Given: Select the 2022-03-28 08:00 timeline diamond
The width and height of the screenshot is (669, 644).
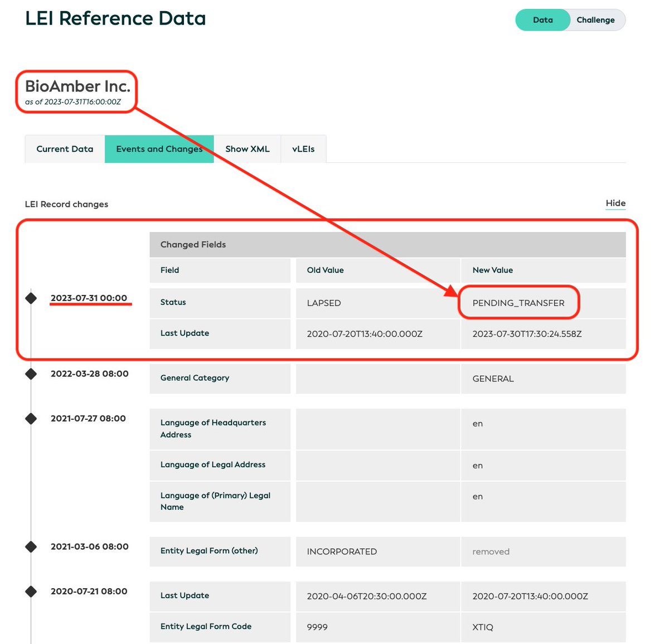Looking at the screenshot, I should (31, 374).
